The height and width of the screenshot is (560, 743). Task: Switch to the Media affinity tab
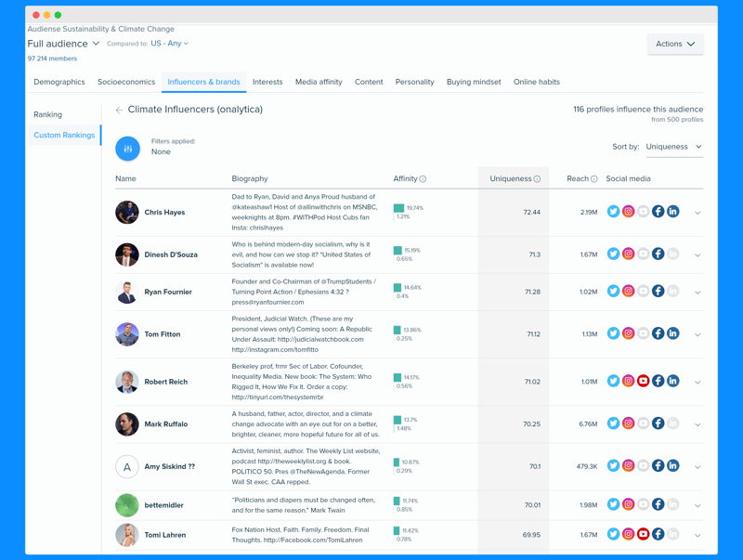(x=319, y=82)
